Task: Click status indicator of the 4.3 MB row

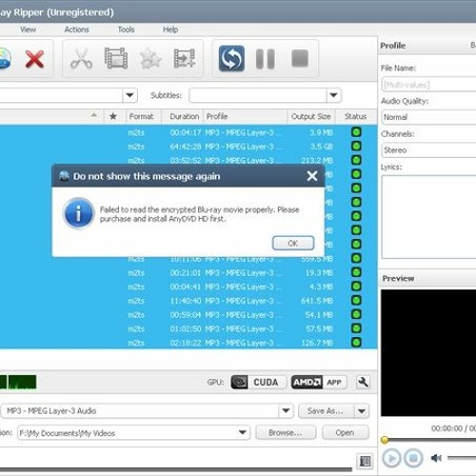Action: pyautogui.click(x=356, y=287)
